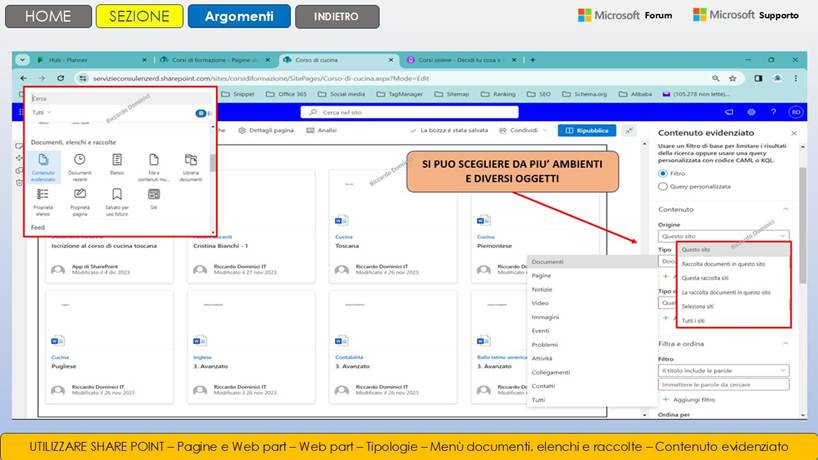Click Aggiungi filtro link
818x460 pixels.
(689, 400)
